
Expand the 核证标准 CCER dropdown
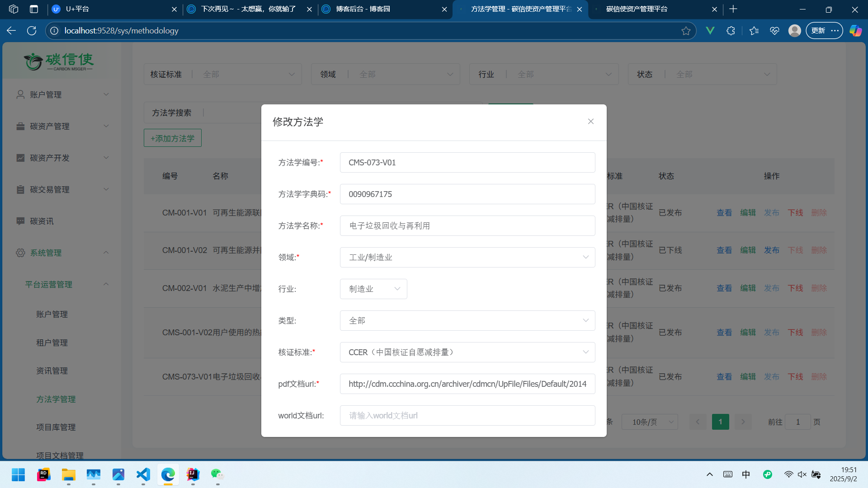(467, 352)
